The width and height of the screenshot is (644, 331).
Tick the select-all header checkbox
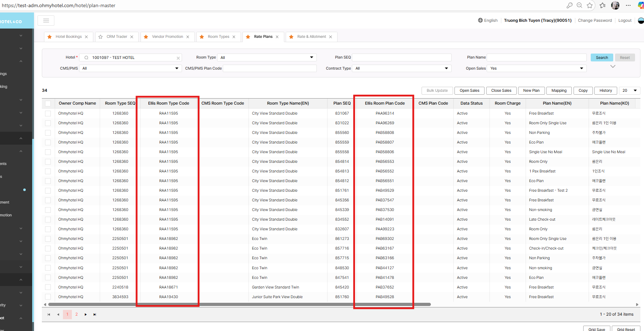48,104
